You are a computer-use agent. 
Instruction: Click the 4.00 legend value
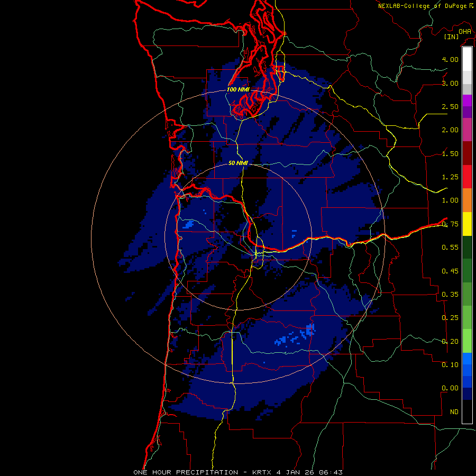click(x=450, y=59)
